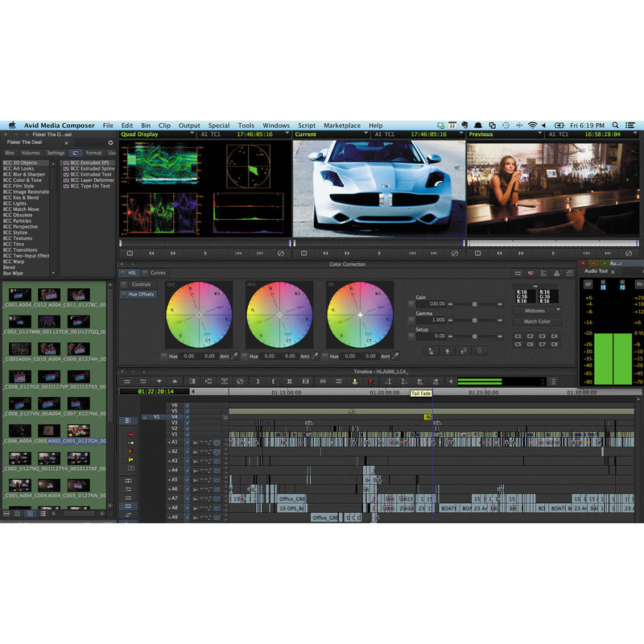Click scroll-down arrow of effect category list
644x644 pixels.
coord(53,273)
